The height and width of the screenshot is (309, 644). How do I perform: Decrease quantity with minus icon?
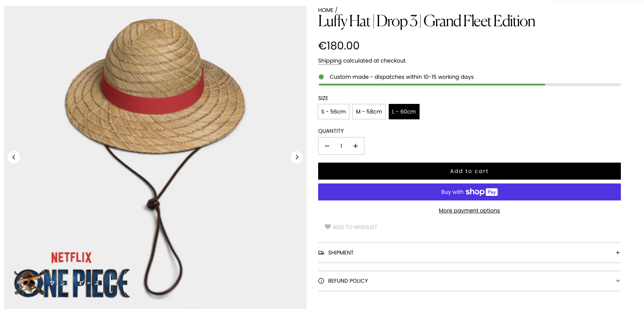tap(327, 146)
